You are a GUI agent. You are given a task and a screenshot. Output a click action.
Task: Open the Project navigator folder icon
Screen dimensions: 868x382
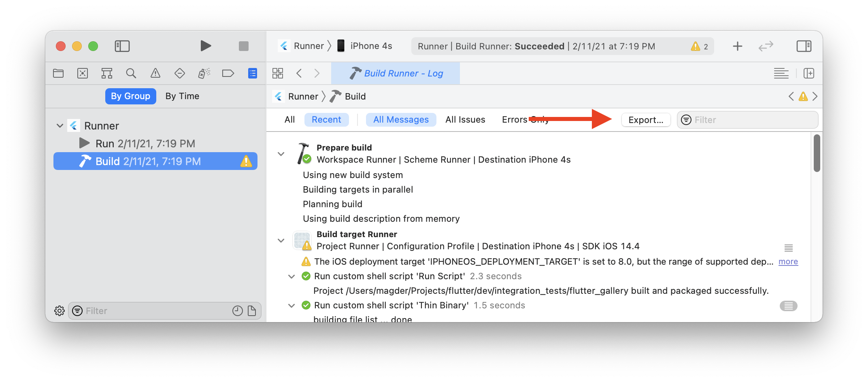[58, 73]
